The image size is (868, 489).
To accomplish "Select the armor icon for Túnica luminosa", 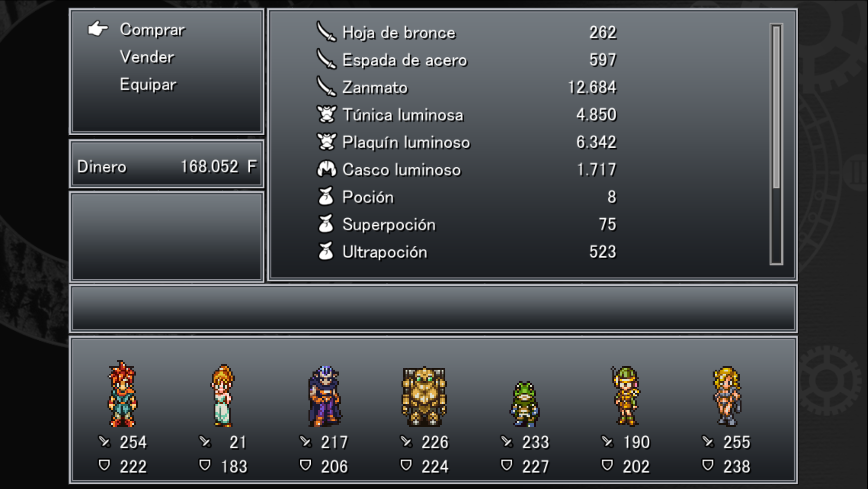I will [326, 114].
